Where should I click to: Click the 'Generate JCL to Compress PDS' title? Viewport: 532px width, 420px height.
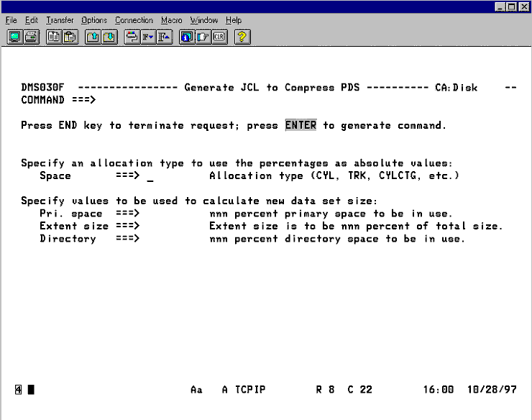pos(272,88)
